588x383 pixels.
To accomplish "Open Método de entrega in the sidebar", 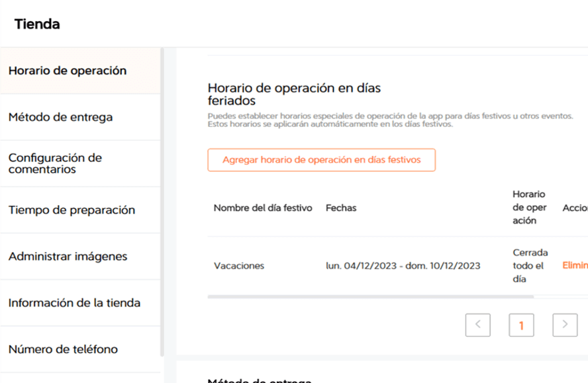I will pyautogui.click(x=61, y=117).
